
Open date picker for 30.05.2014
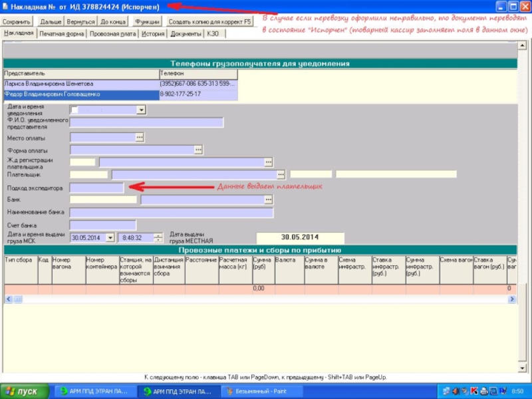[x=110, y=237]
